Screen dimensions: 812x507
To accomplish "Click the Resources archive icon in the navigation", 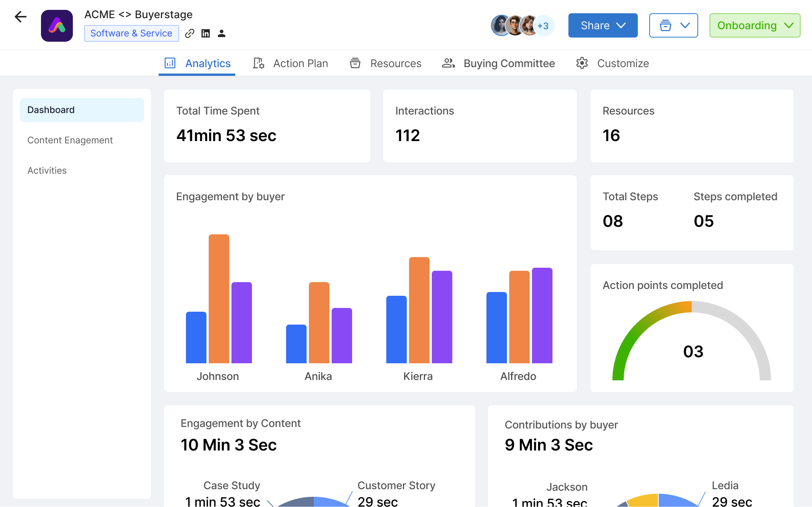I will click(x=355, y=63).
